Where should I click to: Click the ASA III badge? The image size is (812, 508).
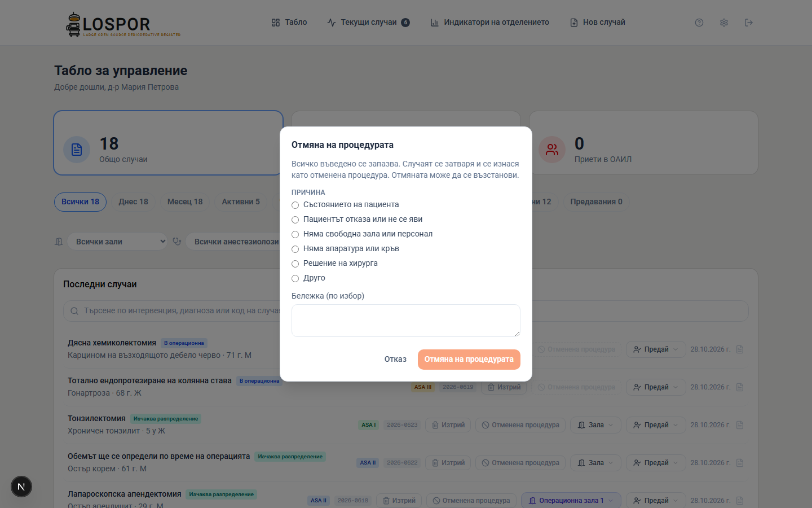click(x=423, y=387)
